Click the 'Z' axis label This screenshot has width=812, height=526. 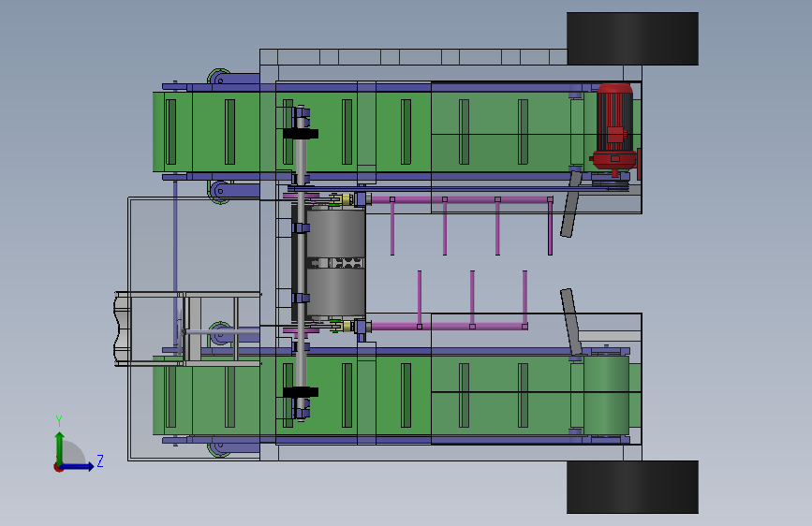(100, 460)
